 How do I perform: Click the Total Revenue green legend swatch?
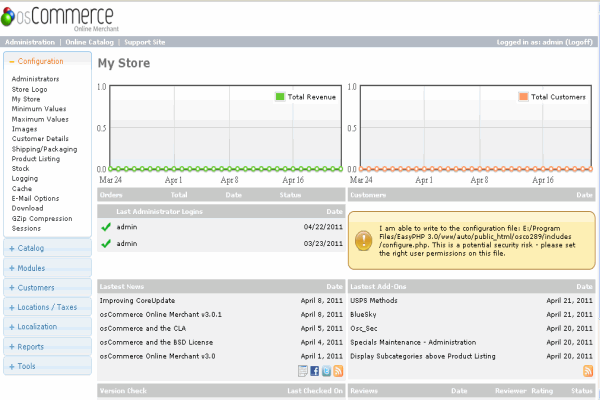coord(280,96)
